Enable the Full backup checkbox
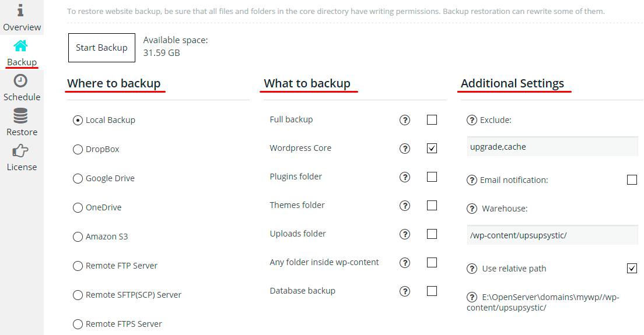 (432, 120)
